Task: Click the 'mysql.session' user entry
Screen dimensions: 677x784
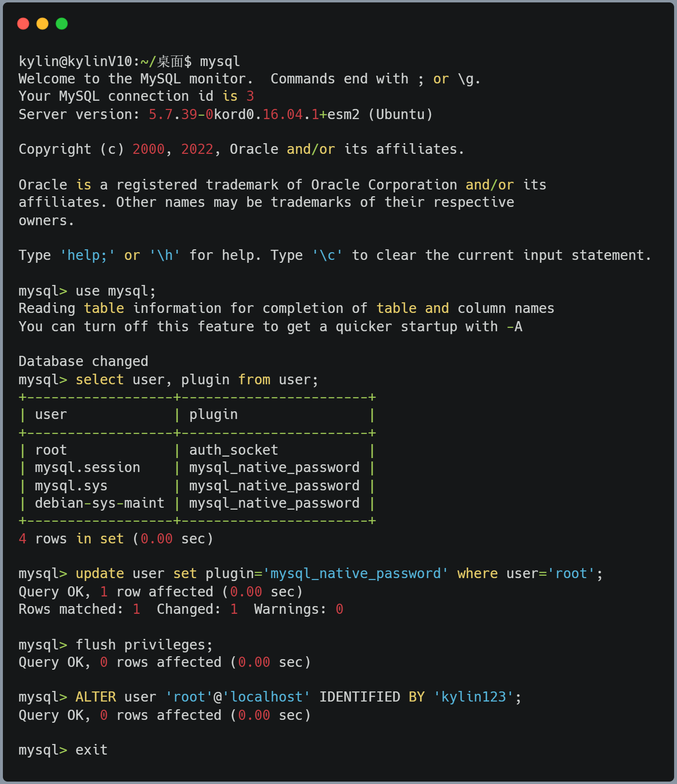Action: [87, 467]
